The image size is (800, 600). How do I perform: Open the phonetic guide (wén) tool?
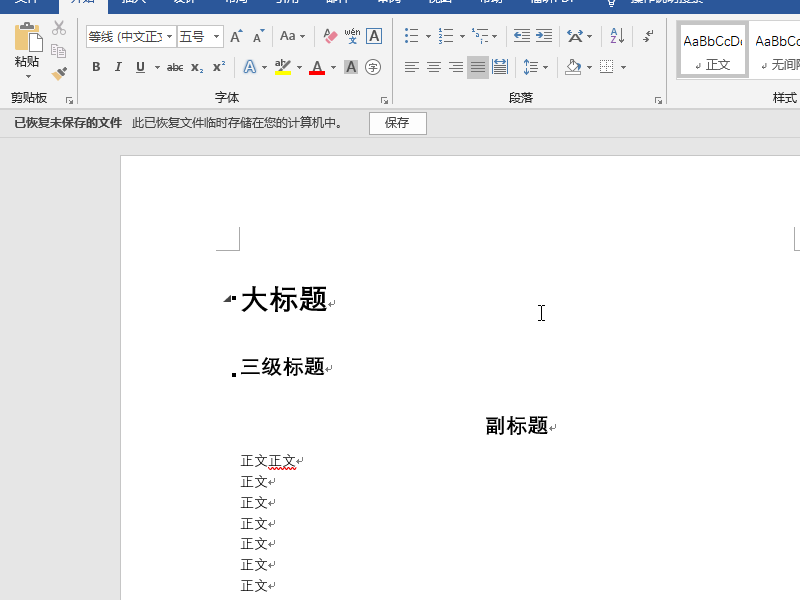tap(352, 36)
